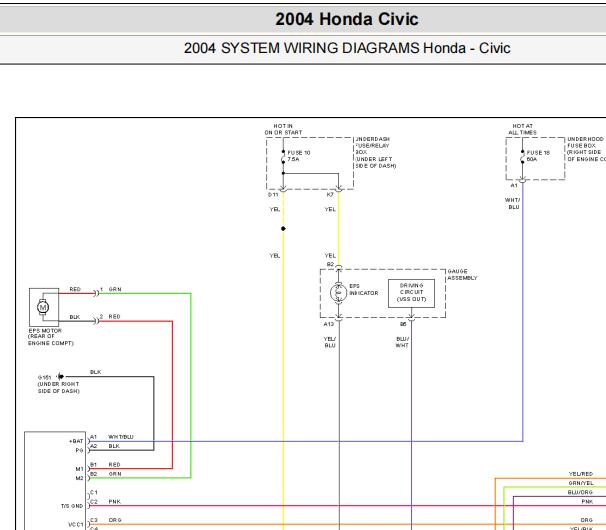Click the "FUSE 10 7.5A" text

coord(299,156)
